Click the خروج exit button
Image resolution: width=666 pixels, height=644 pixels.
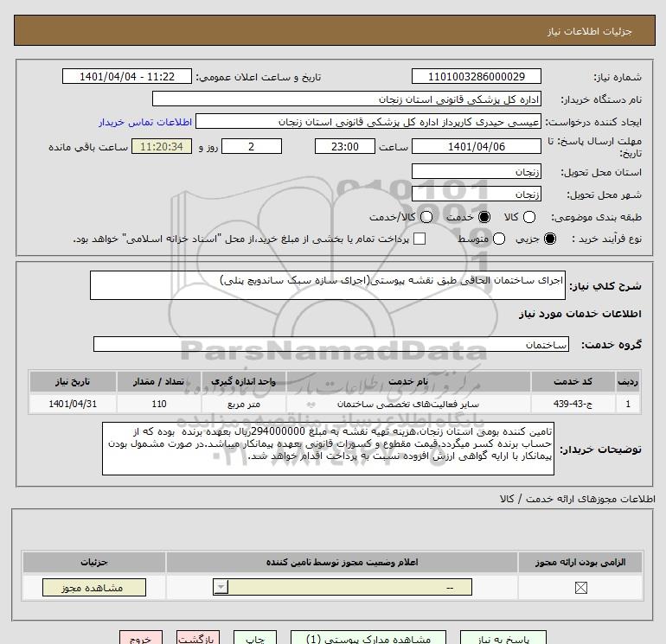[x=141, y=638]
